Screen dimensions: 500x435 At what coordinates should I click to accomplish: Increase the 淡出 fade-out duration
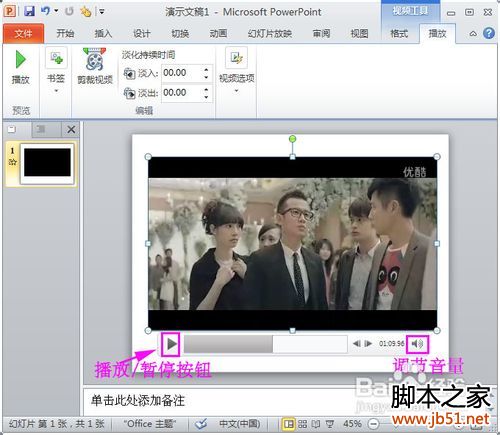pos(206,89)
